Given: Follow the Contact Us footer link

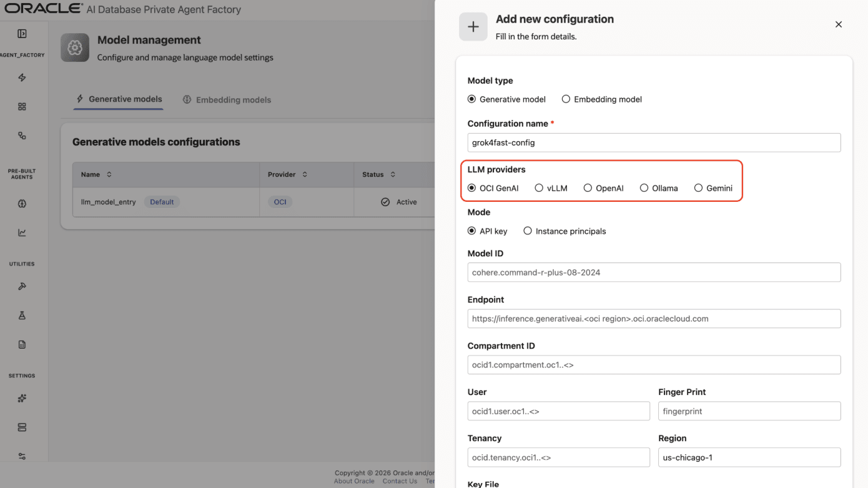Looking at the screenshot, I should click(400, 481).
